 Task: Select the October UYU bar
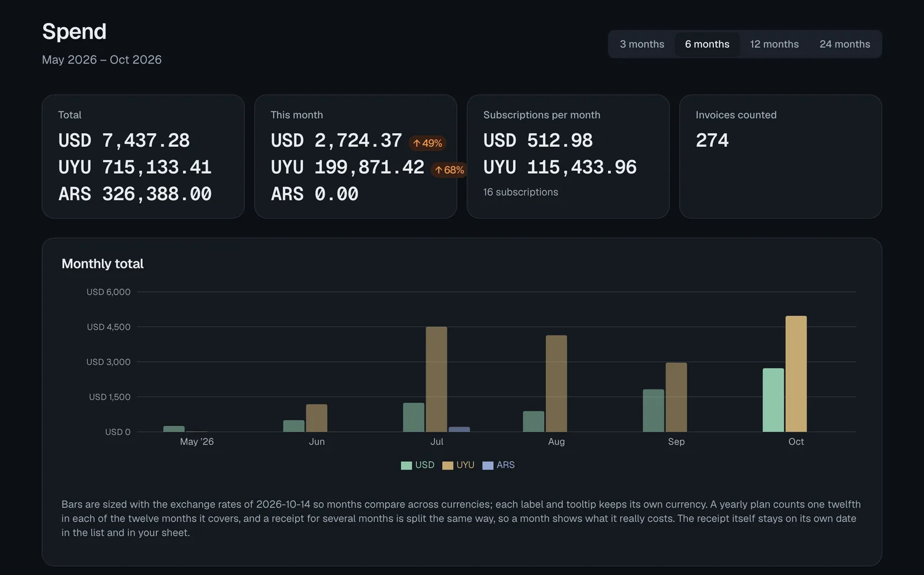point(796,374)
